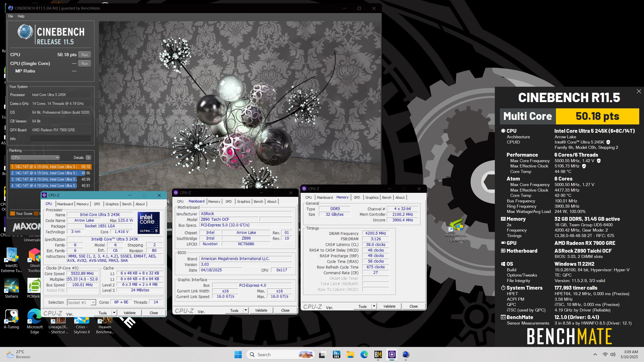Open Microsoft Edge desktop shortcut

35,321
